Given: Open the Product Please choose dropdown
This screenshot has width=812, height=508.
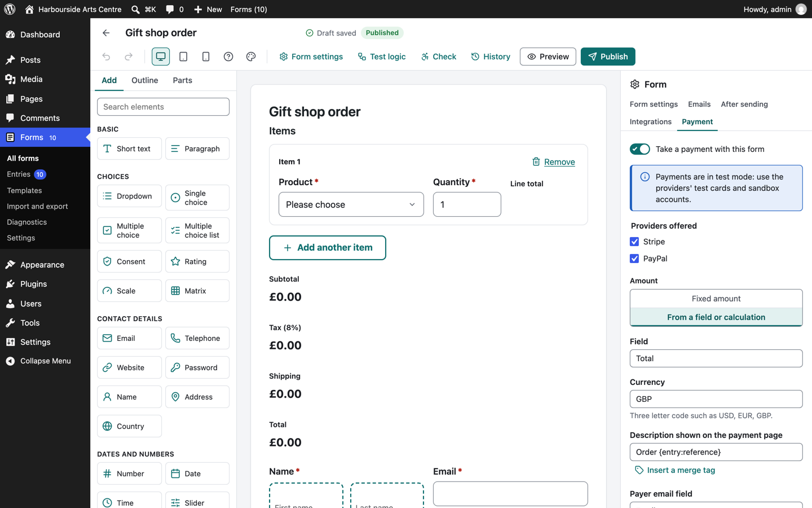Looking at the screenshot, I should [x=351, y=204].
